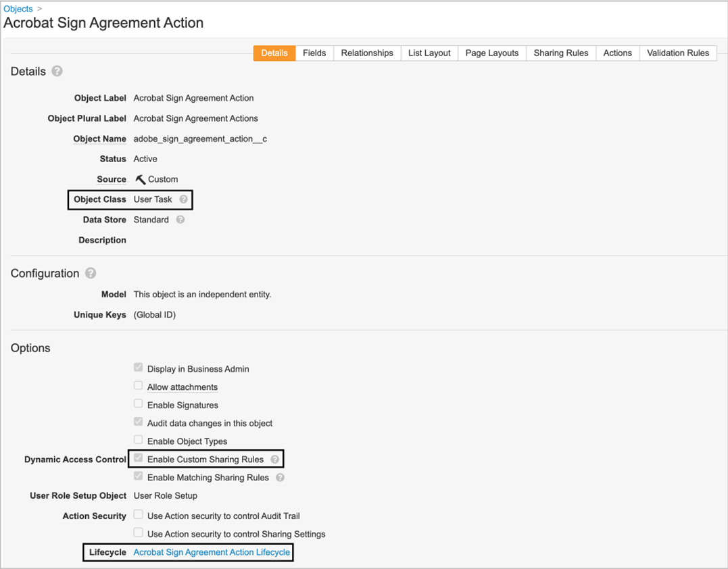This screenshot has width=728, height=569.
Task: Check Use Action security to control Audit Trail
Action: (x=138, y=516)
